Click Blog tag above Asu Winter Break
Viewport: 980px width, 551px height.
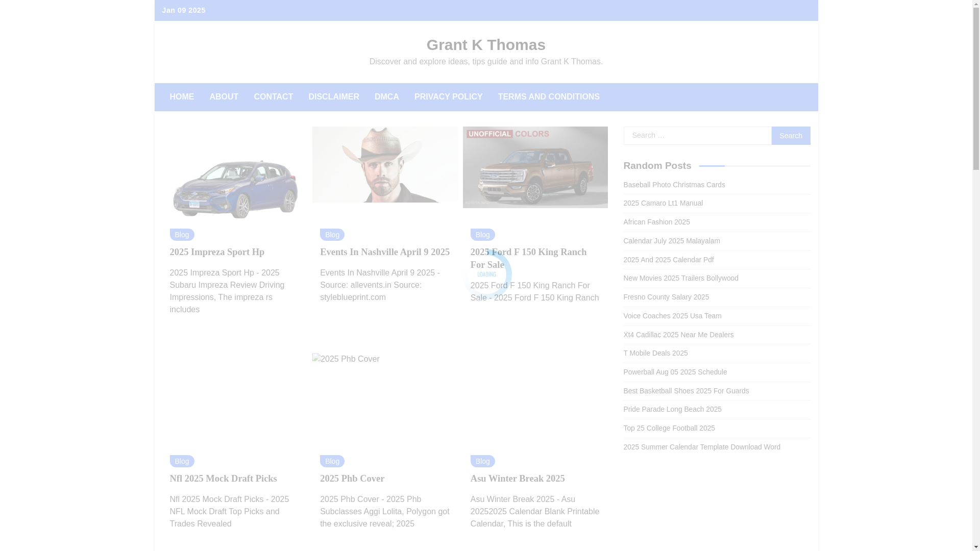[483, 461]
